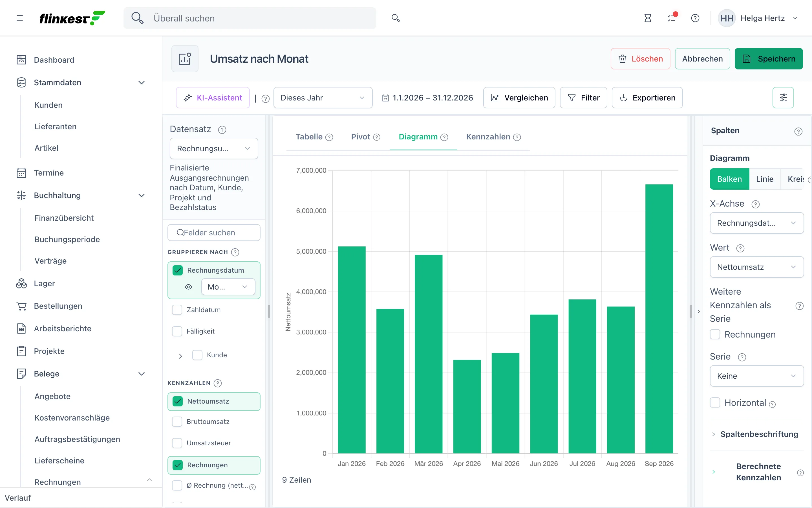This screenshot has width=812, height=508.
Task: Click the Abbrechen button
Action: pyautogui.click(x=702, y=59)
